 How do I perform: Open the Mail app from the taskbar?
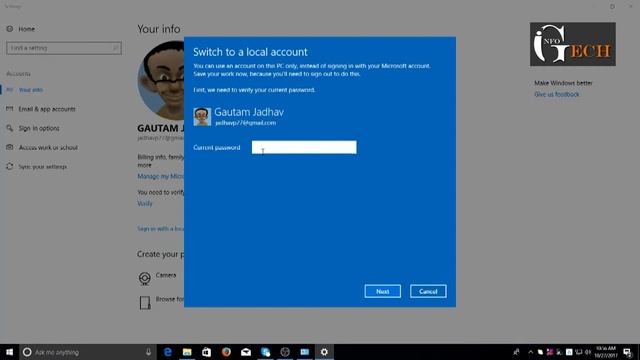click(246, 352)
